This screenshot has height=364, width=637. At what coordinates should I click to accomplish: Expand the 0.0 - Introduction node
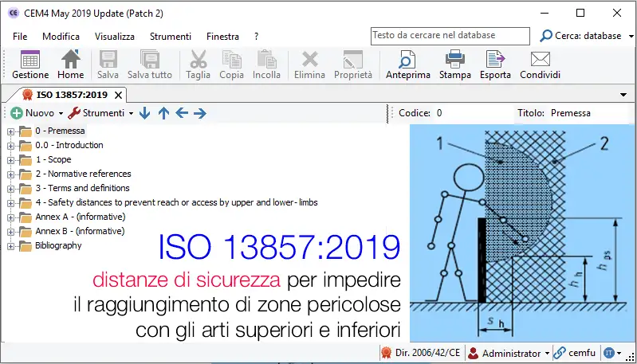pyautogui.click(x=10, y=146)
